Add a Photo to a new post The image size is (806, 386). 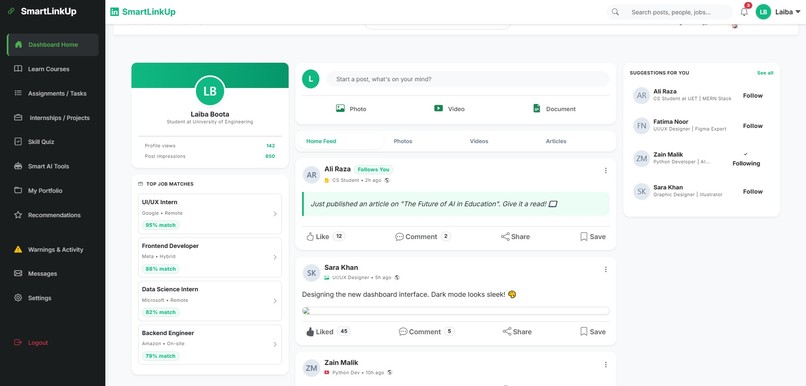(x=351, y=108)
